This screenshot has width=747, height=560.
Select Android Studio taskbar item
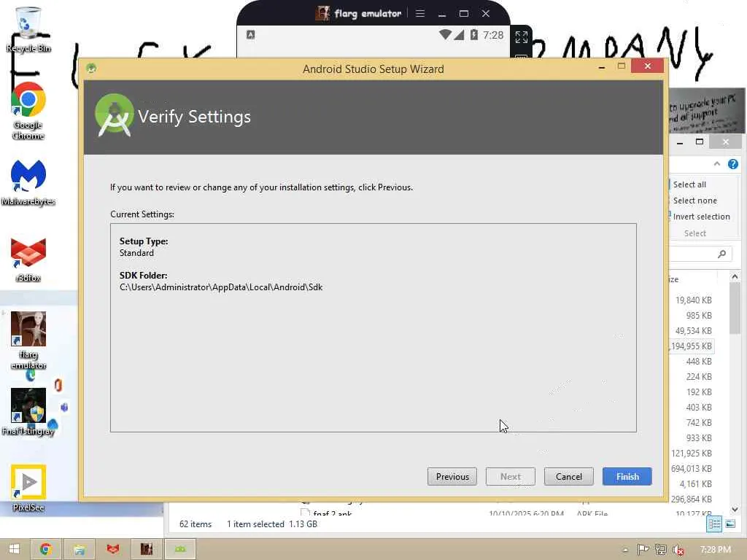[x=180, y=549]
